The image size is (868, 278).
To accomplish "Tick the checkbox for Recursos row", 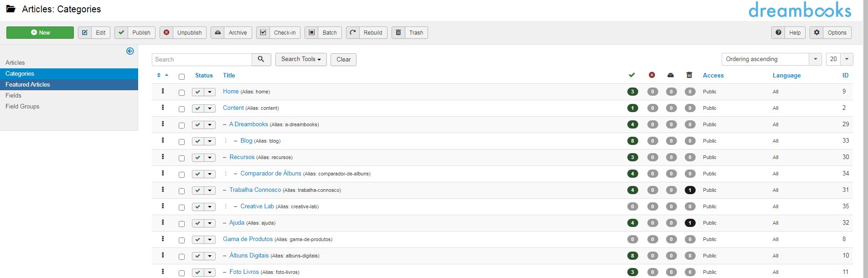I will (x=181, y=158).
